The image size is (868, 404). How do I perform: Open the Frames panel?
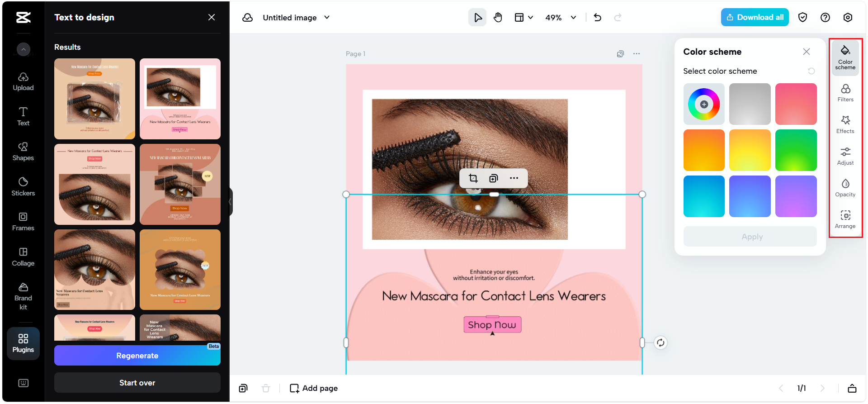pos(23,222)
